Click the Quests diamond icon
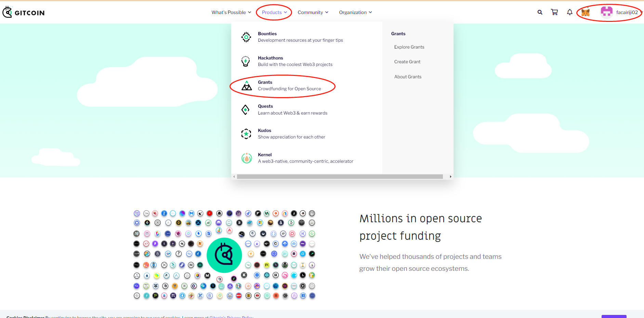The image size is (644, 318). click(x=246, y=110)
